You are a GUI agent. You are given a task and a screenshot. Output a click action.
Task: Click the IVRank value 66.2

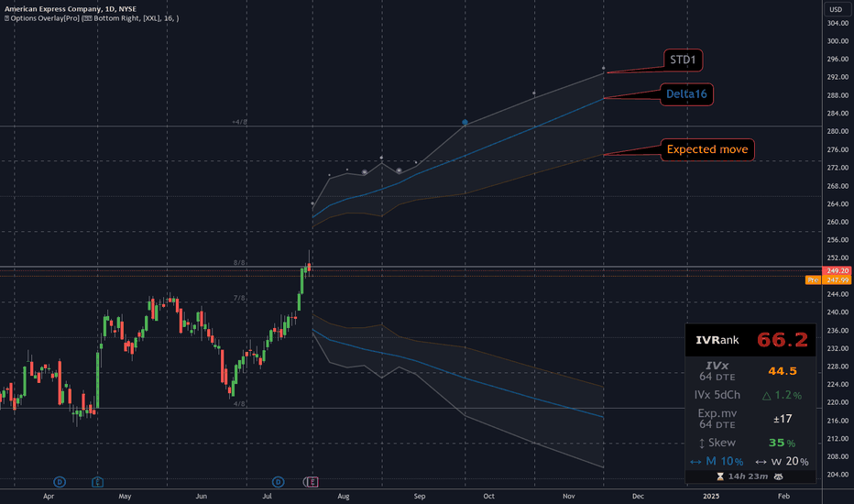[783, 340]
